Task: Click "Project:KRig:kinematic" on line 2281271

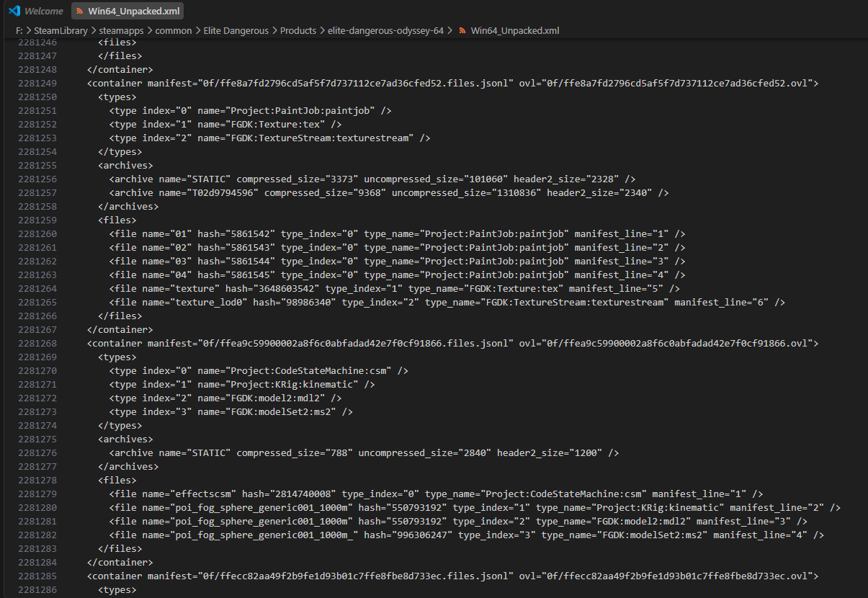Action: click(294, 385)
